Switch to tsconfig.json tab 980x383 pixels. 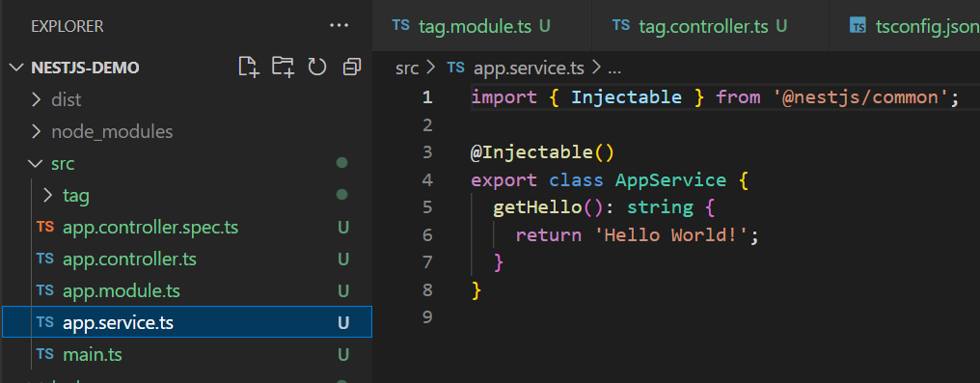pyautogui.click(x=905, y=26)
